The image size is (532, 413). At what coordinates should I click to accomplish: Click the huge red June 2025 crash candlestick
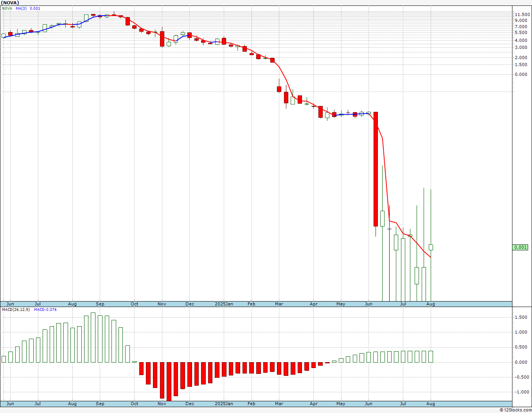click(376, 169)
